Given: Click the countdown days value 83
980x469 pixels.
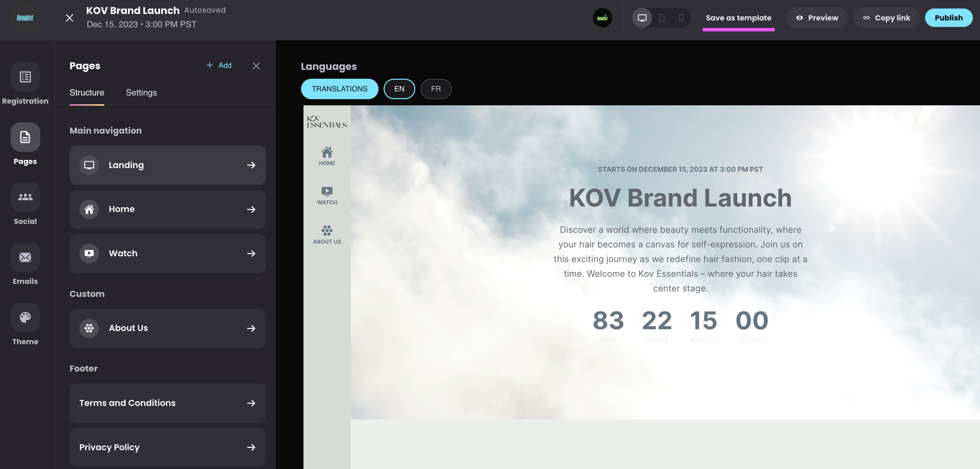Looking at the screenshot, I should coord(608,321).
